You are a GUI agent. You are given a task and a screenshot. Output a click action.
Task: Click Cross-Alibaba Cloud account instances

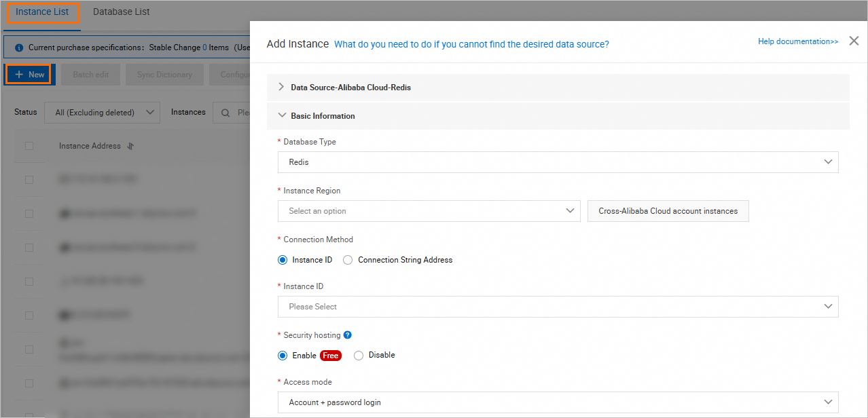tap(668, 211)
